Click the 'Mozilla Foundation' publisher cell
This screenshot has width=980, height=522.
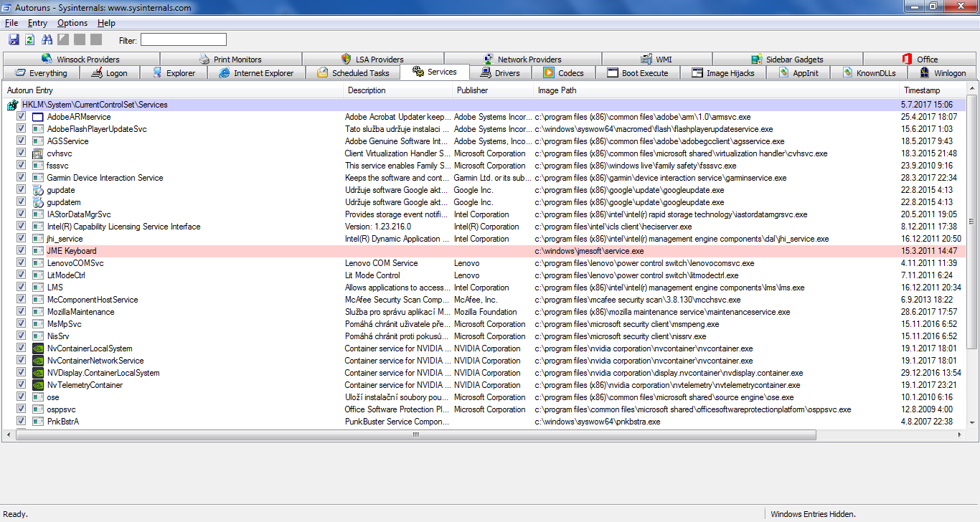coord(485,312)
